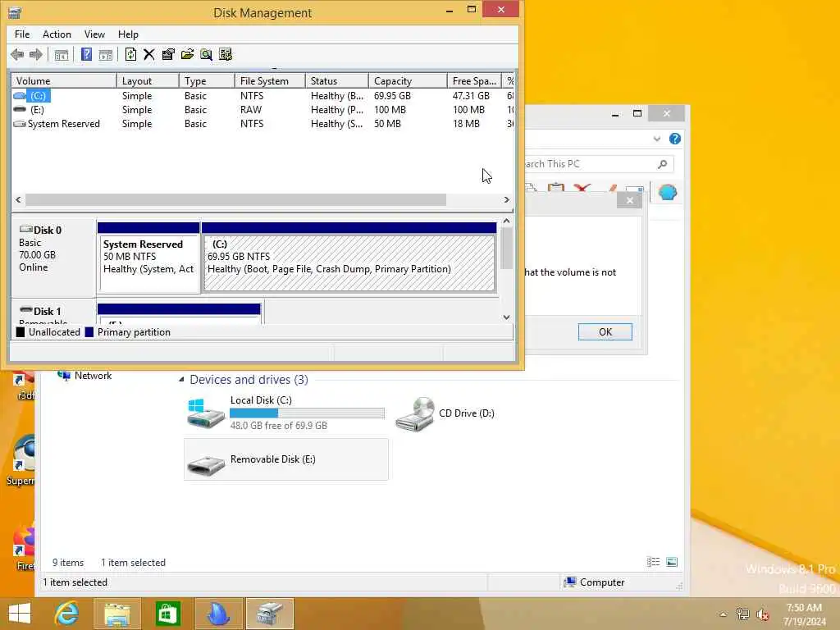Sort by the File System column header
840x630 pixels.
270,81
